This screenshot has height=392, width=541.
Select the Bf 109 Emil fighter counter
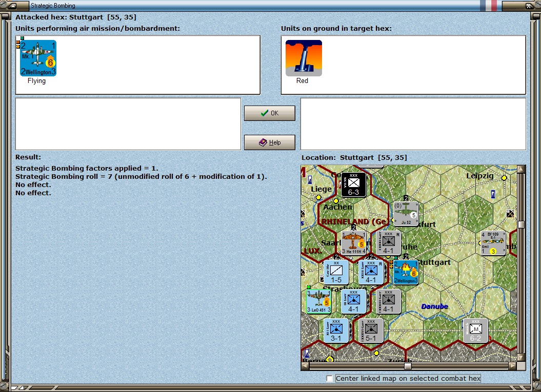(x=493, y=243)
